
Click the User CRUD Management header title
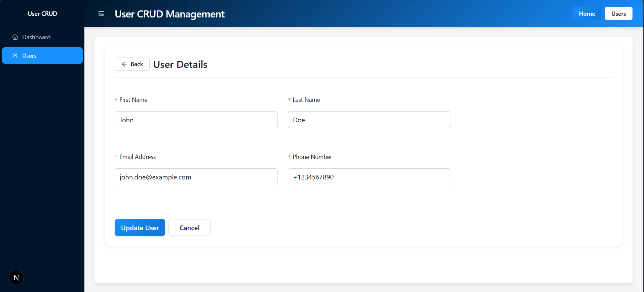pyautogui.click(x=169, y=14)
